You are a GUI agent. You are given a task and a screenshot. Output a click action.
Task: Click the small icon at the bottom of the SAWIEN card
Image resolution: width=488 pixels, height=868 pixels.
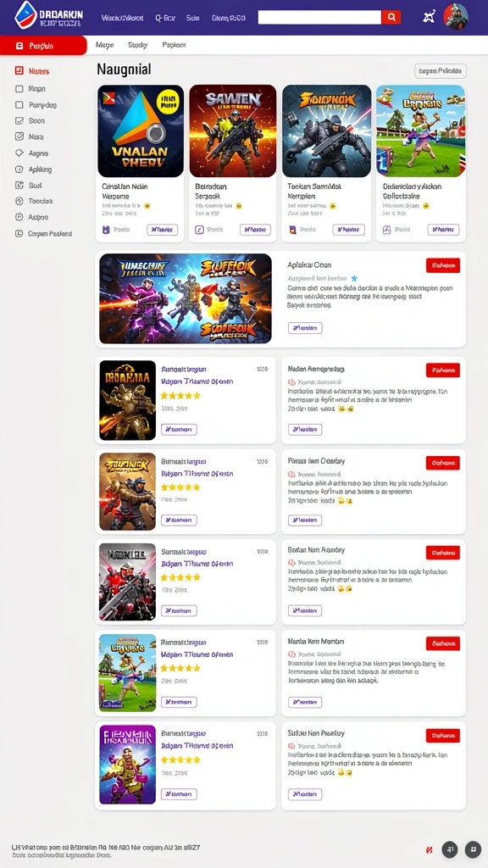pyautogui.click(x=200, y=230)
